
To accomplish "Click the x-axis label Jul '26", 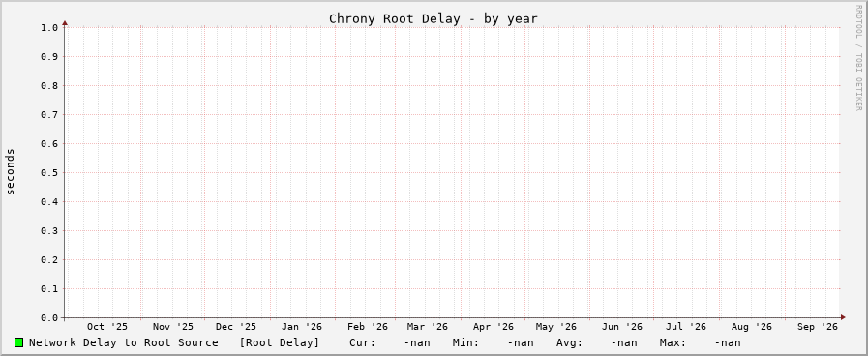I will click(686, 327).
